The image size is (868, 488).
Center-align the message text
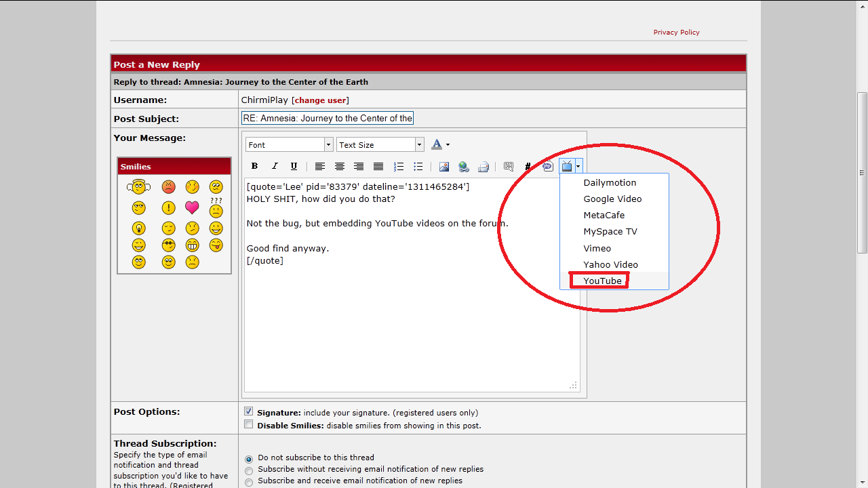coord(339,166)
